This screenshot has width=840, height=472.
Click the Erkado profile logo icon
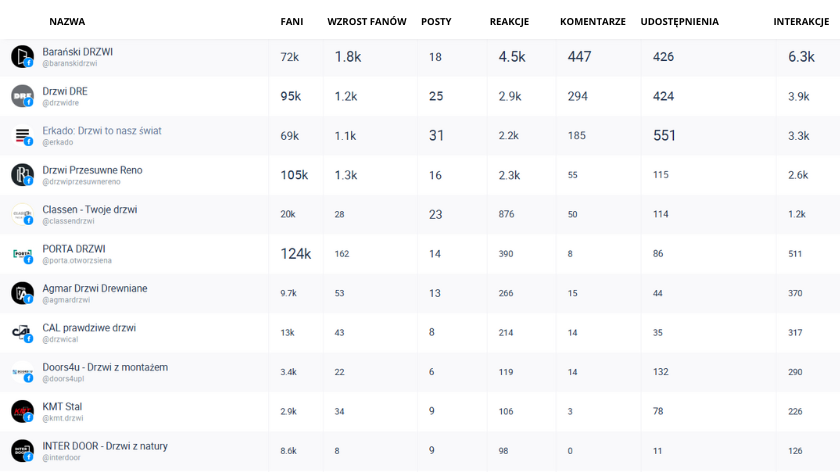pos(22,136)
